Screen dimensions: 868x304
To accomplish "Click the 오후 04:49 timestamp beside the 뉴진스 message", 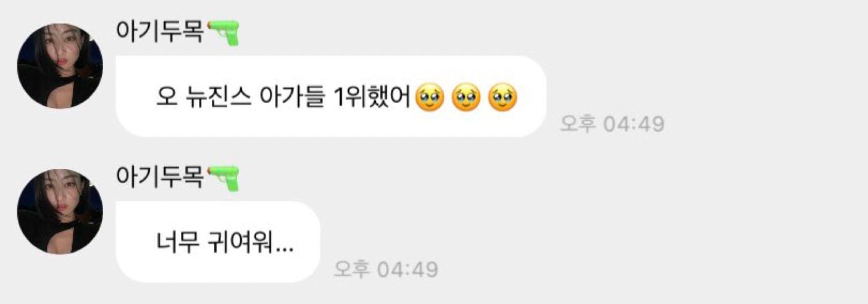I will coord(612,124).
